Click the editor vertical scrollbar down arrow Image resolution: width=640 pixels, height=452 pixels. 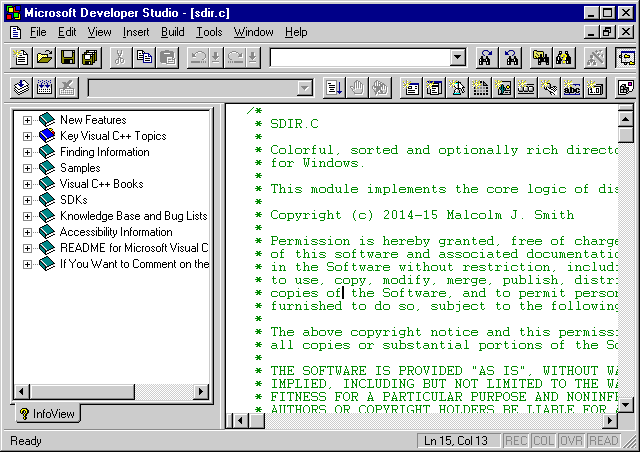click(x=626, y=405)
